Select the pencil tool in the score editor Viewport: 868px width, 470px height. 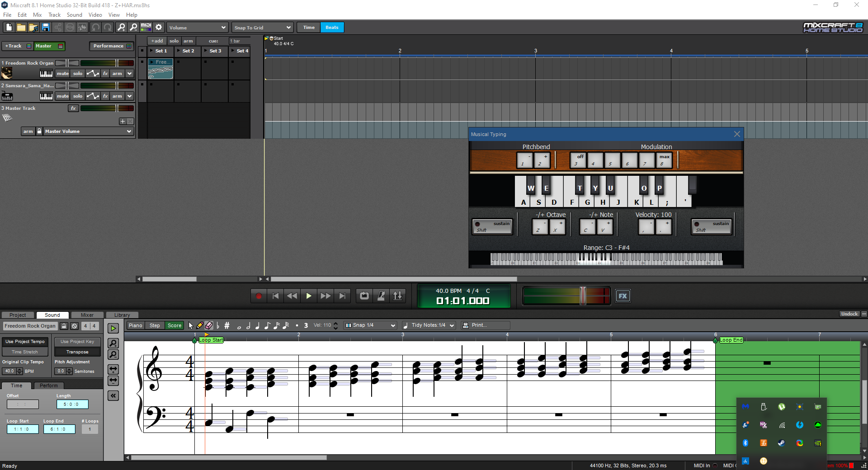point(200,325)
